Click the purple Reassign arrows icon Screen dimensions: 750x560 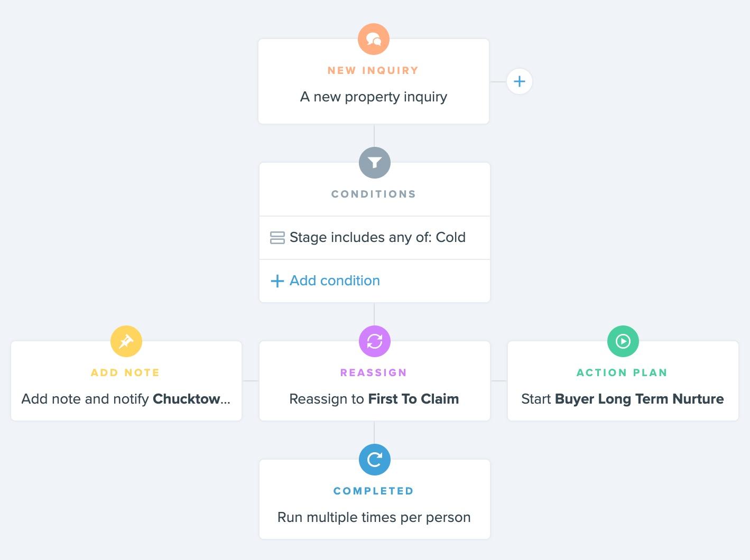pyautogui.click(x=375, y=341)
